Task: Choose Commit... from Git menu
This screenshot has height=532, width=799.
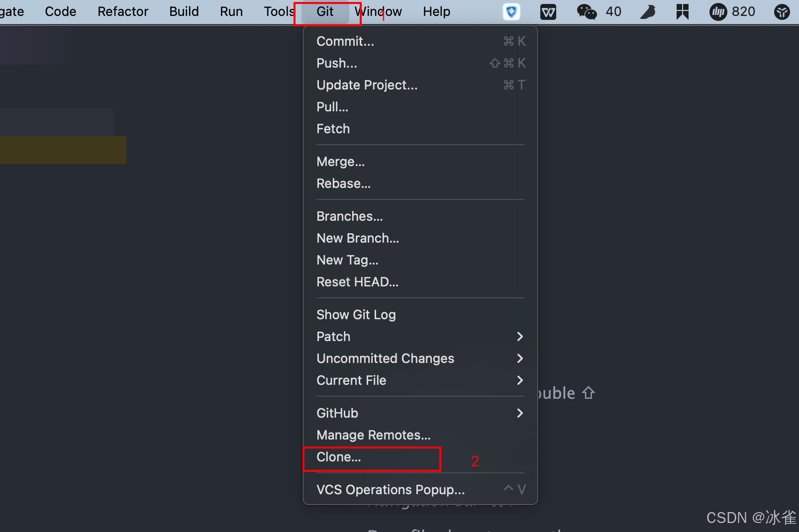Action: pos(420,41)
